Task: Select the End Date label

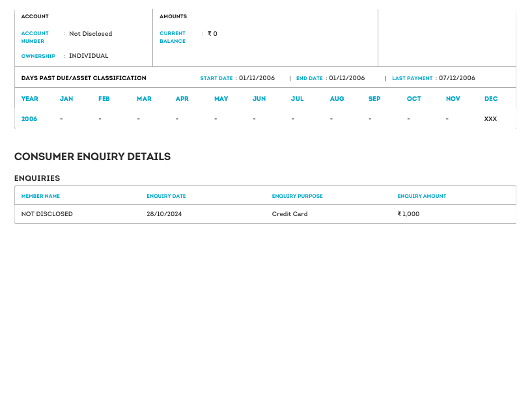Action: (309, 78)
